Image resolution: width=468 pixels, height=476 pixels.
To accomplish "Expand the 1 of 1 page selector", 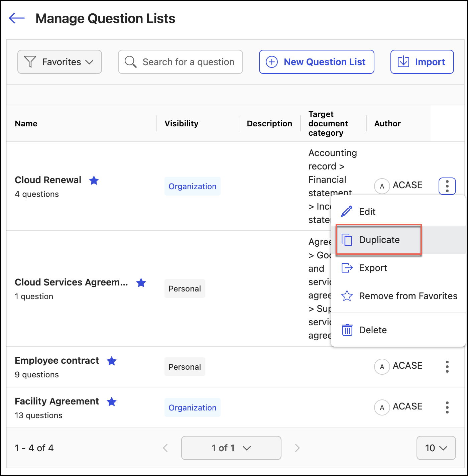I will (x=231, y=448).
